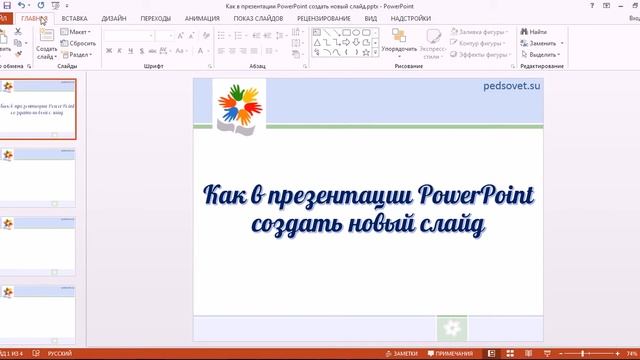Open the НАДСТРОЙКИ tab
The image size is (640, 360).
411,18
